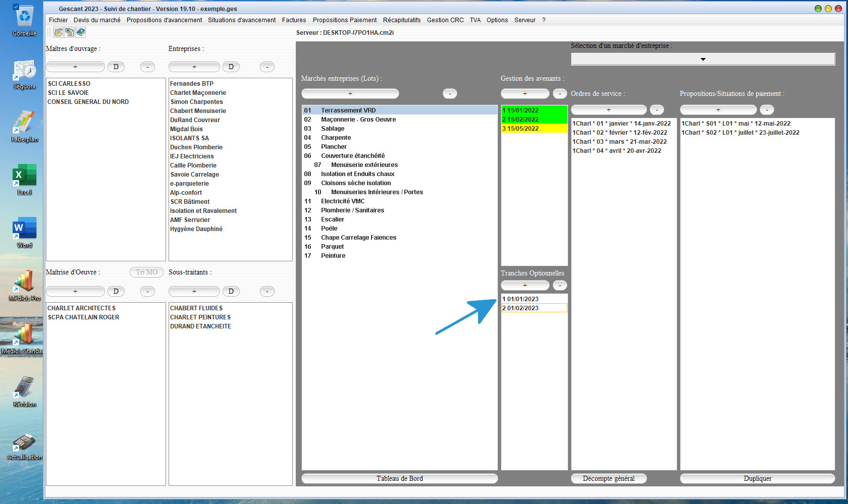Open the Factures menu
The height and width of the screenshot is (504, 848).
pos(294,20)
